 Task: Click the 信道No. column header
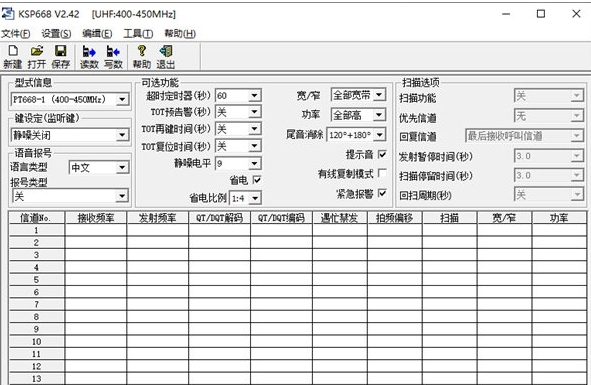click(x=36, y=218)
